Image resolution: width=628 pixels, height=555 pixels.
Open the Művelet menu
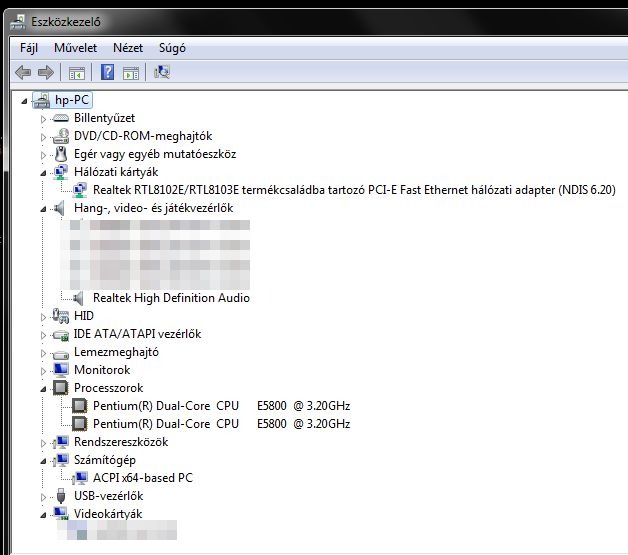(x=75, y=48)
